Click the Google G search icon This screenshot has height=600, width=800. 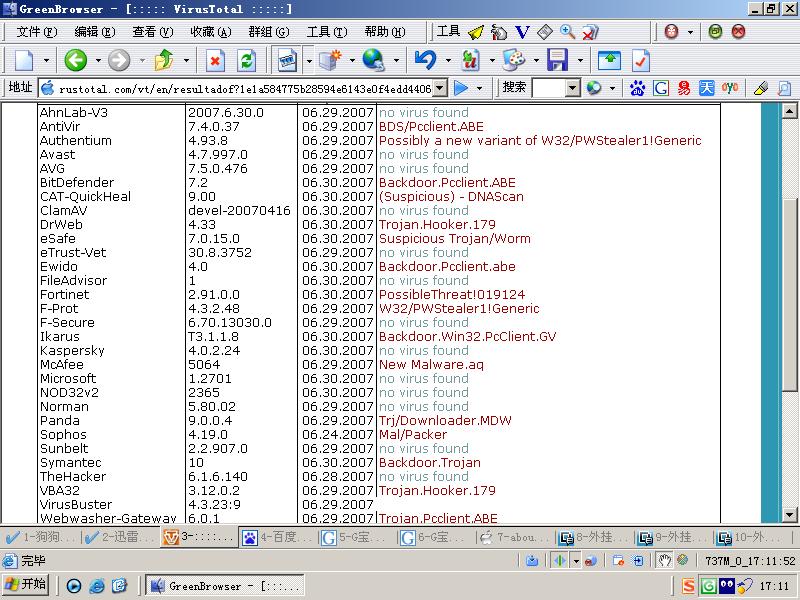click(x=661, y=88)
